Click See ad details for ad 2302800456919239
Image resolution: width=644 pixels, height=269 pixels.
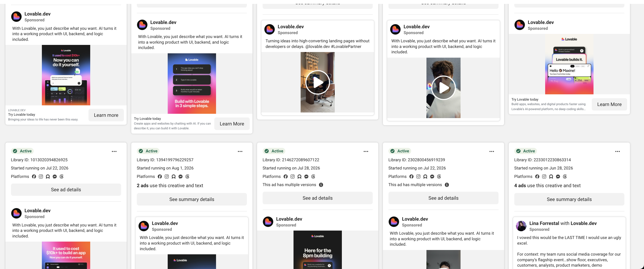443,198
